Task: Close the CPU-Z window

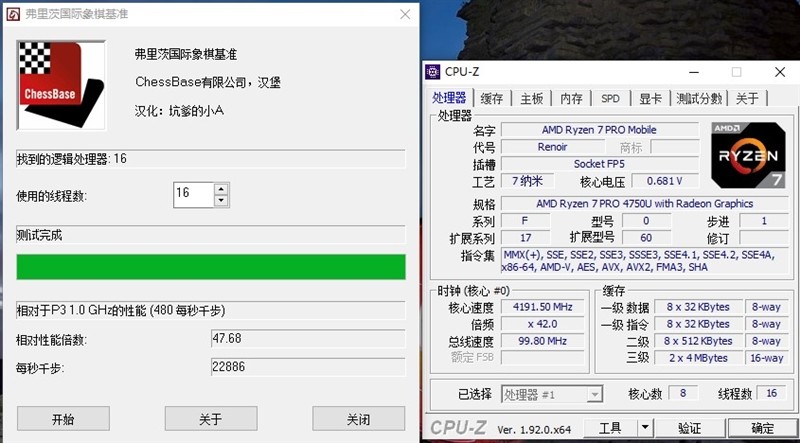Action: [780, 72]
